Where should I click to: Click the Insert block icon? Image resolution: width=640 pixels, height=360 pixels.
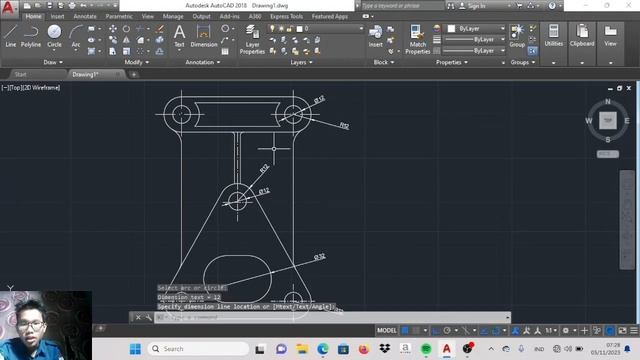coord(376,36)
